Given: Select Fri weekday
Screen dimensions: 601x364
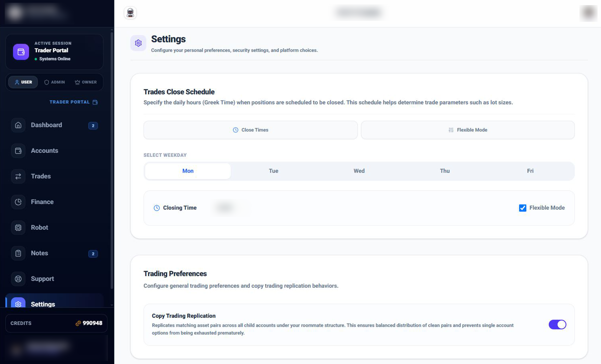Looking at the screenshot, I should pyautogui.click(x=530, y=171).
